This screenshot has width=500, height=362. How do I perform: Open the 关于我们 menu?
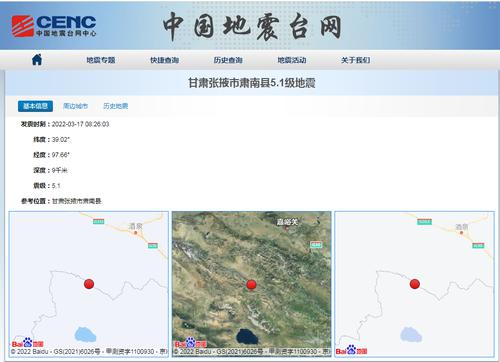click(355, 60)
